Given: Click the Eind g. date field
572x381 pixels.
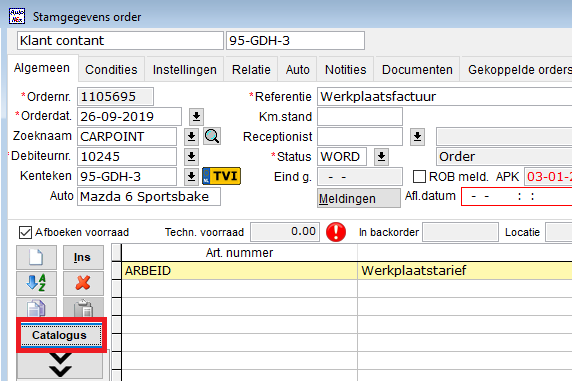Looking at the screenshot, I should coord(360,177).
